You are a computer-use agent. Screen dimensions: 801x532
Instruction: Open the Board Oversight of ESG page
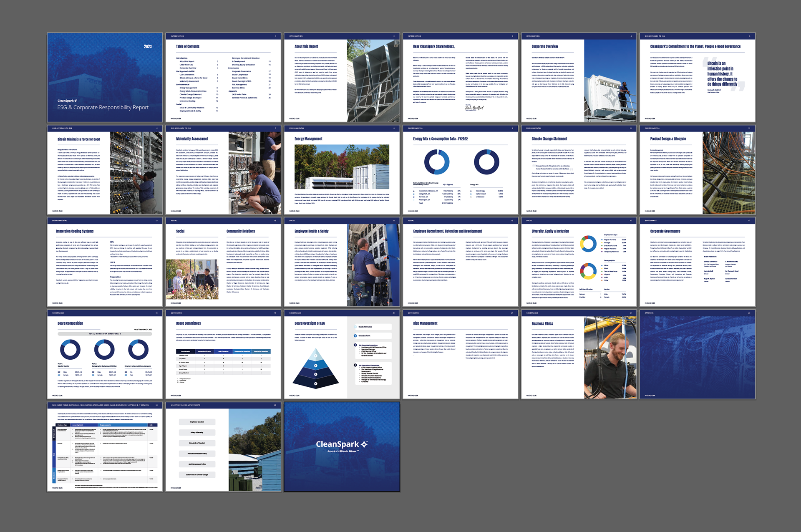click(x=342, y=354)
